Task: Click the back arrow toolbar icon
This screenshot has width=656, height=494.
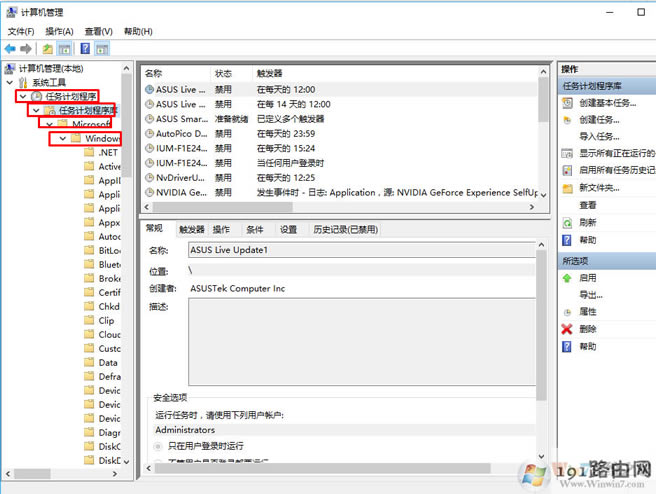Action: [10, 48]
